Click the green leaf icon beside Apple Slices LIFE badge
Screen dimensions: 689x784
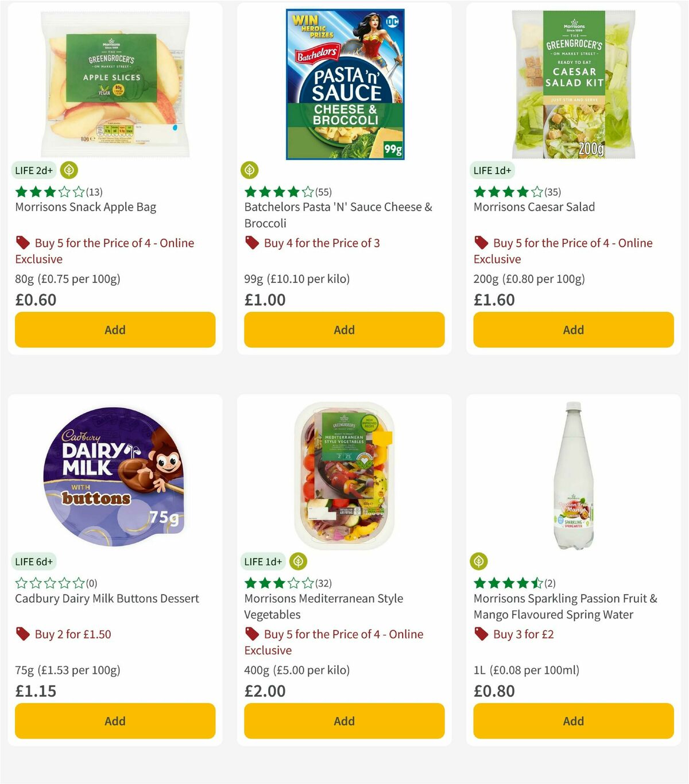click(x=68, y=170)
